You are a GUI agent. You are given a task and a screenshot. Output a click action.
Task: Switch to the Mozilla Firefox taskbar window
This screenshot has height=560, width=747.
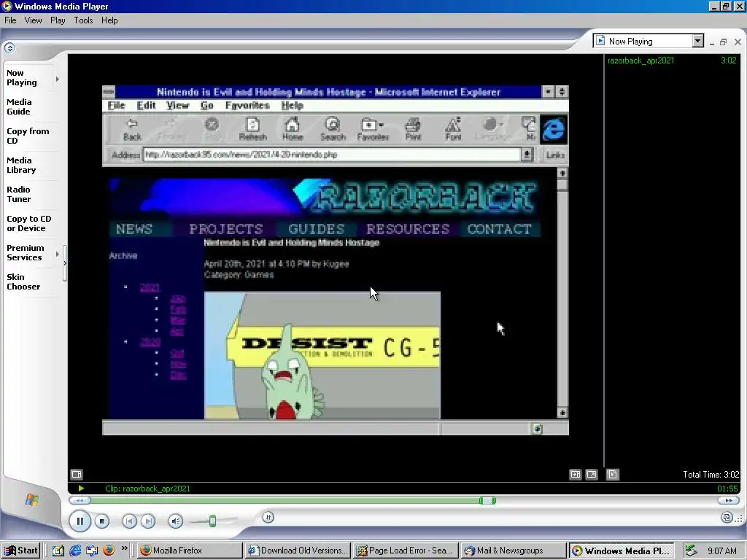190,551
